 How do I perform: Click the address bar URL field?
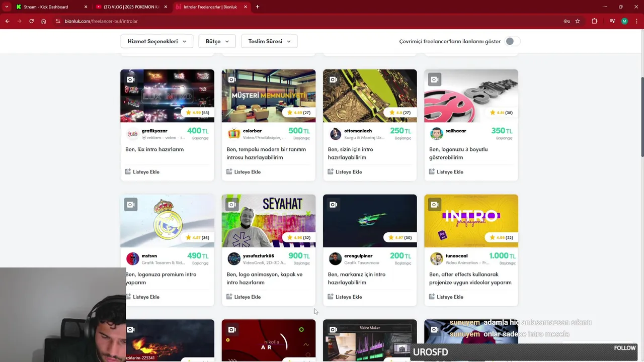302,21
